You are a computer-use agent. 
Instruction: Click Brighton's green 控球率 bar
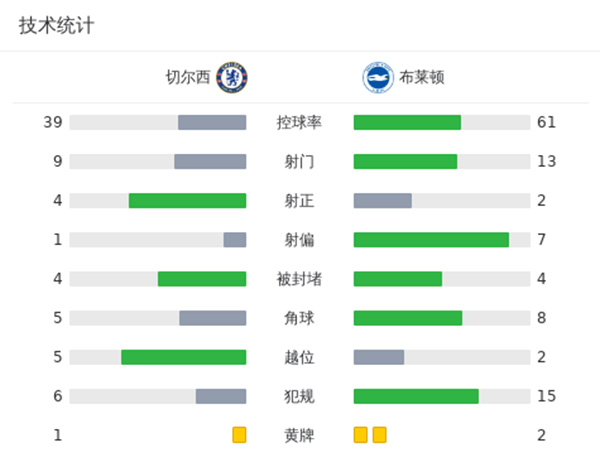407,123
